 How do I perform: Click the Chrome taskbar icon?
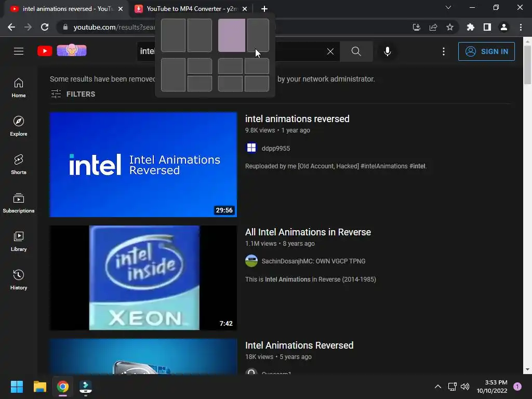tap(63, 387)
